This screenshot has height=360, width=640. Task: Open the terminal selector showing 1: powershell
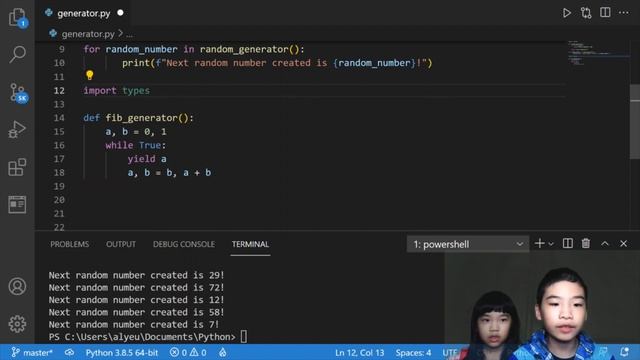(x=468, y=244)
